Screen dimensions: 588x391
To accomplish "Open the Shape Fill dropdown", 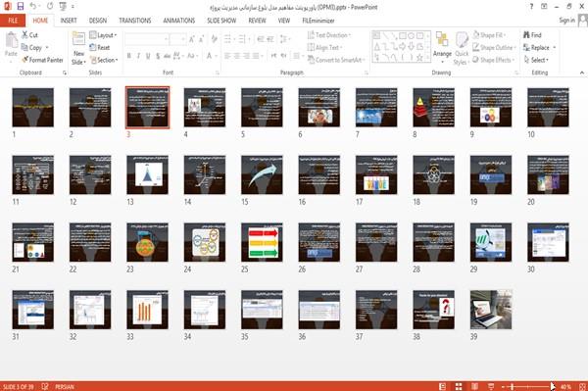I will [489, 35].
